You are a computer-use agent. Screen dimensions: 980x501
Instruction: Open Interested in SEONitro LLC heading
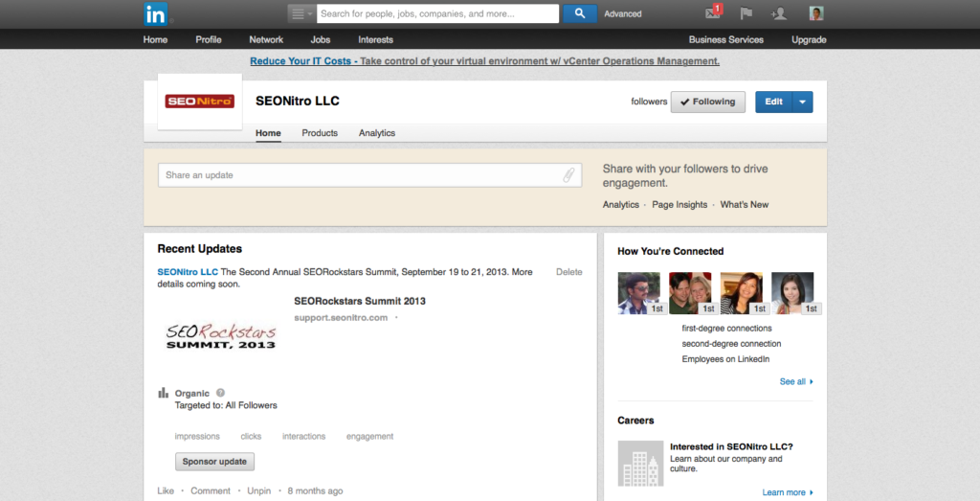coord(731,446)
